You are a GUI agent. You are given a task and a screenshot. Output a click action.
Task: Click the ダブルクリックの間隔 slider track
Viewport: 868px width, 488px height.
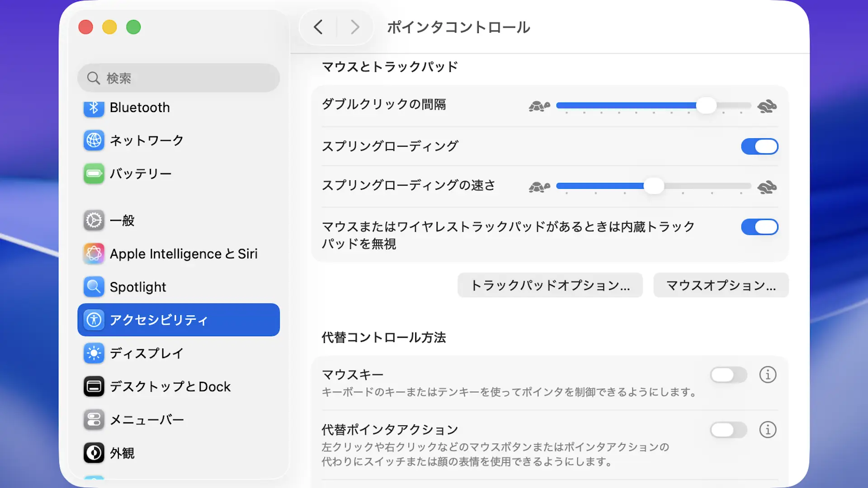[x=653, y=106]
